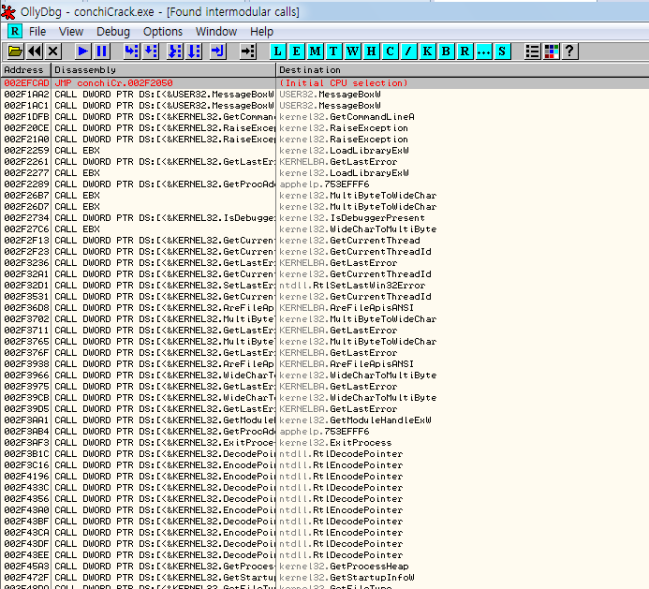Open Executable modules with E button
The width and height of the screenshot is (649, 589).
pos(298,51)
